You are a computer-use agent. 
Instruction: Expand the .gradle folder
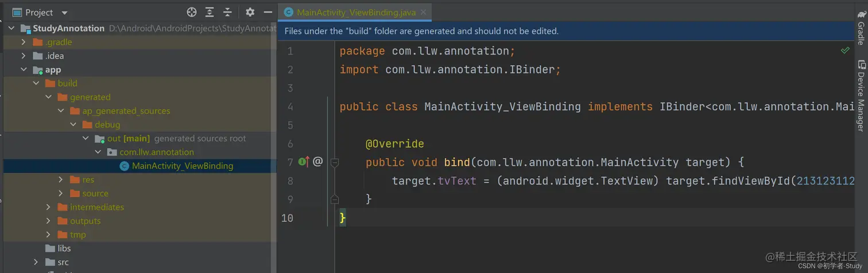pyautogui.click(x=24, y=42)
